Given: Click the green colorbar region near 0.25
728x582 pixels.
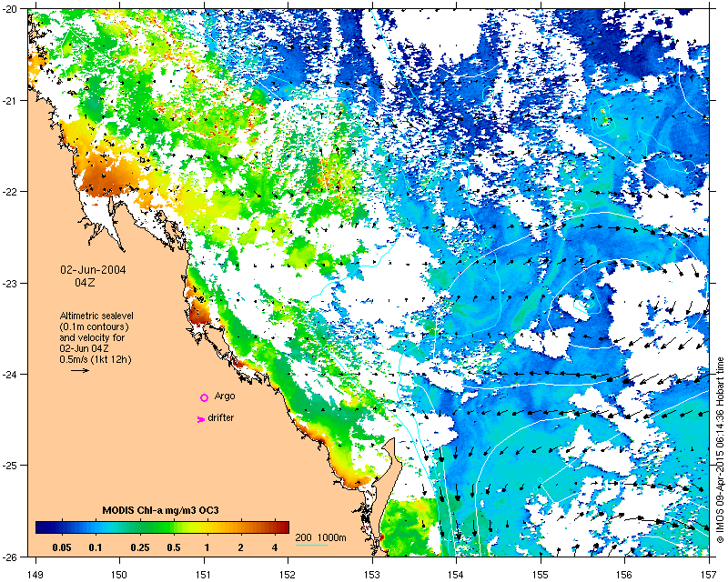Looking at the screenshot, I should point(142,527).
